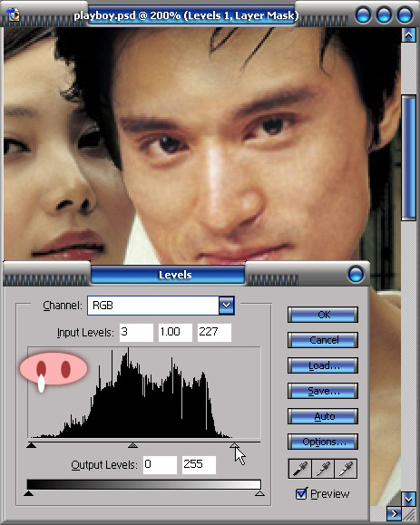The image size is (420, 525).
Task: Click the first round button of document title bar
Action: 363,15
